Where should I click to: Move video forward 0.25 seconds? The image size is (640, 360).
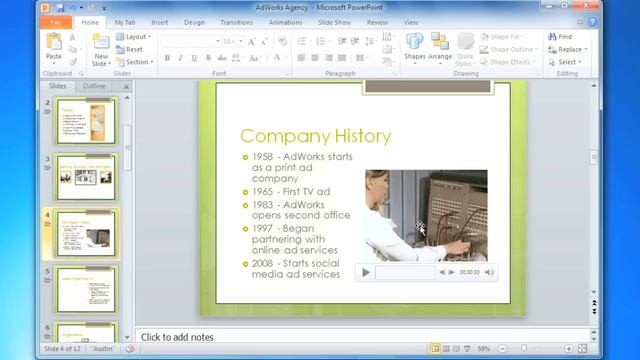pos(451,272)
